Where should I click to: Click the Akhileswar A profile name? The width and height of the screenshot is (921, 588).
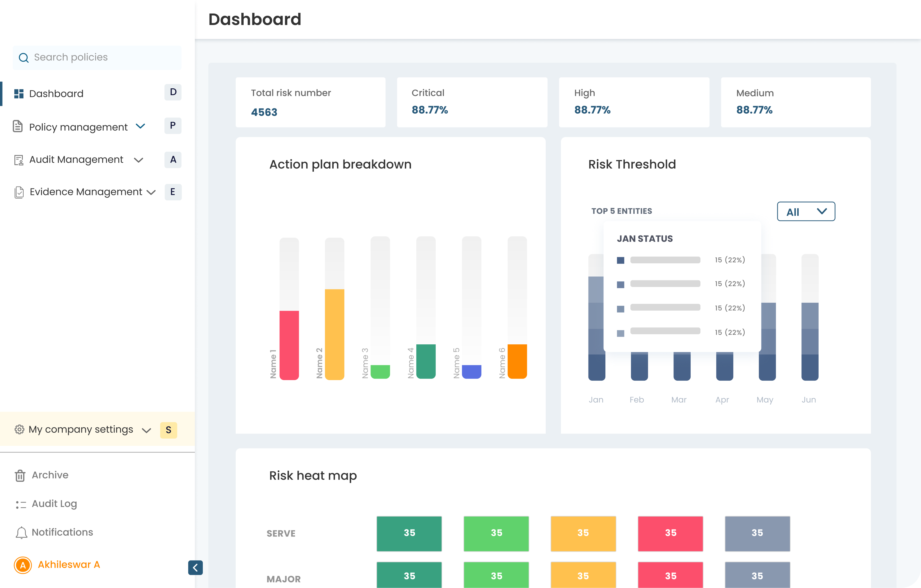pyautogui.click(x=69, y=565)
